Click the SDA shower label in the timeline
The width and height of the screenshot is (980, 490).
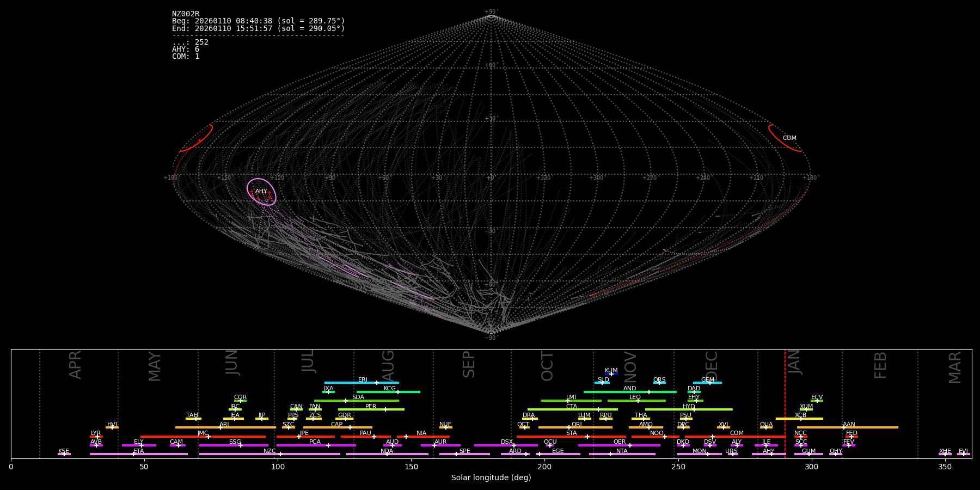358,397
